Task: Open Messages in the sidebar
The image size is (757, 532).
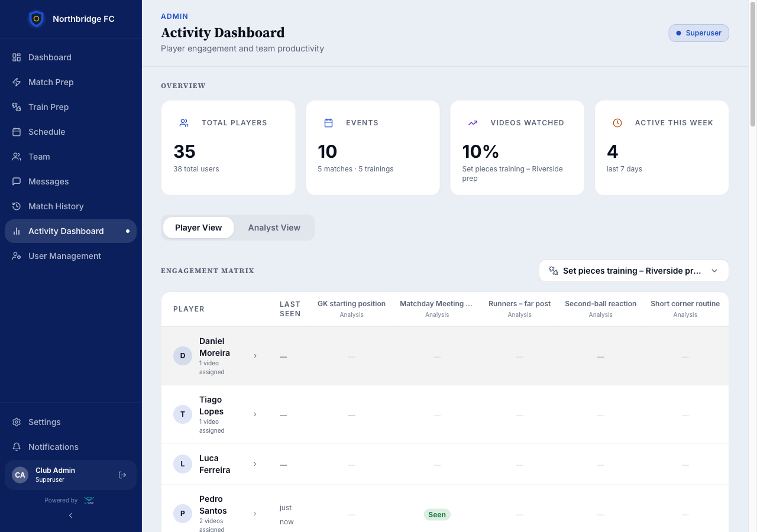Action: pyautogui.click(x=70, y=181)
